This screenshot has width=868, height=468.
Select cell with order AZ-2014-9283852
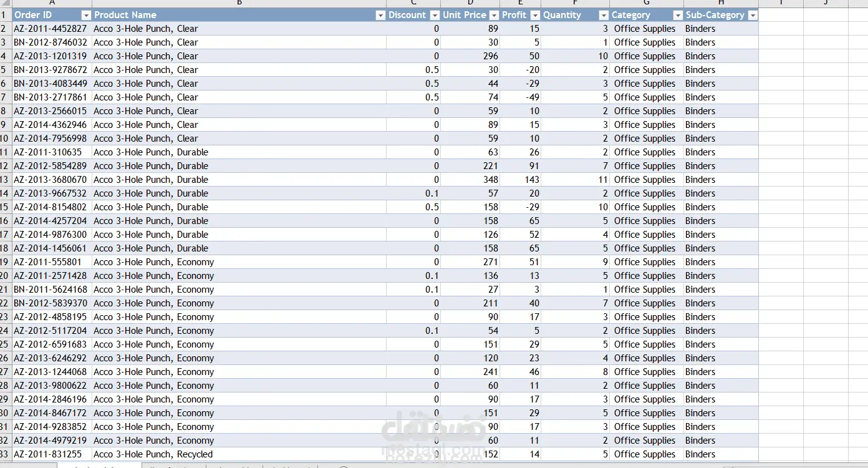tap(52, 427)
